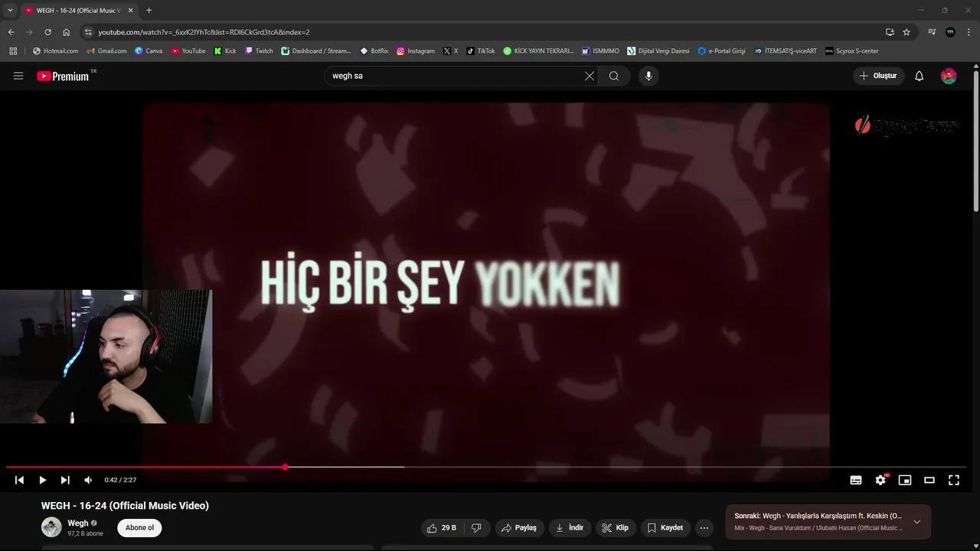Seek using the red progress bar handle

point(285,467)
